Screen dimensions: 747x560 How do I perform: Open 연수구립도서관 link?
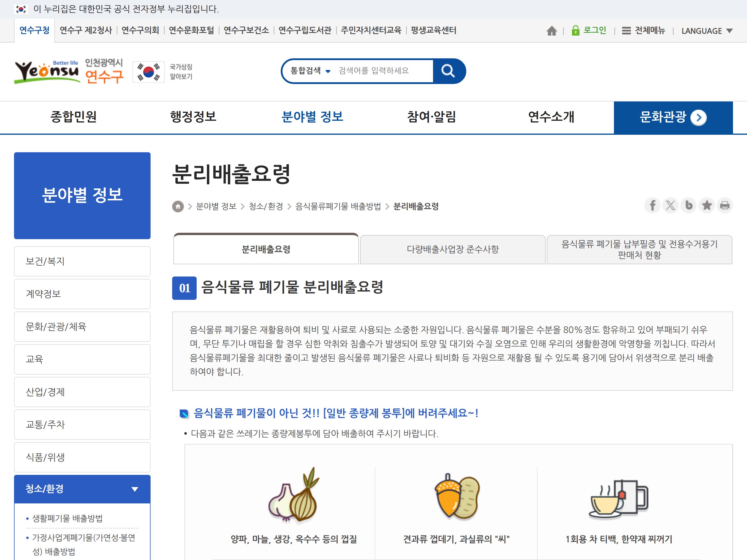coord(305,30)
